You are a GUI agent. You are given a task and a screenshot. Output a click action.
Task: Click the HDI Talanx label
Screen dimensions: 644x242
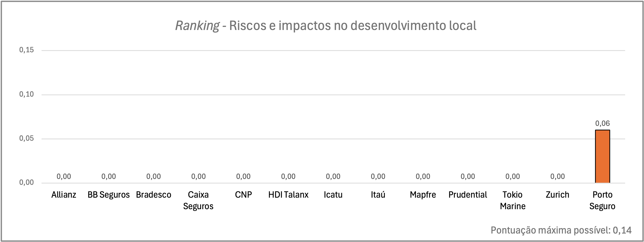tap(288, 195)
